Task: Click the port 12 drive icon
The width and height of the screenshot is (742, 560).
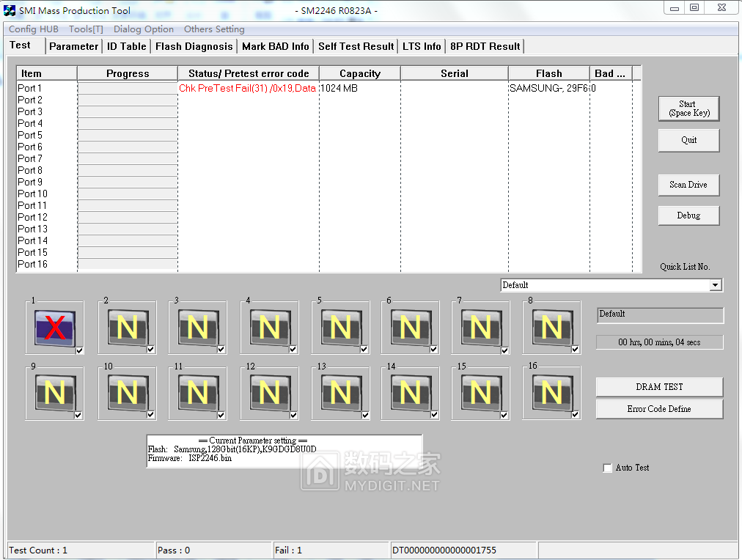Action: [x=269, y=393]
